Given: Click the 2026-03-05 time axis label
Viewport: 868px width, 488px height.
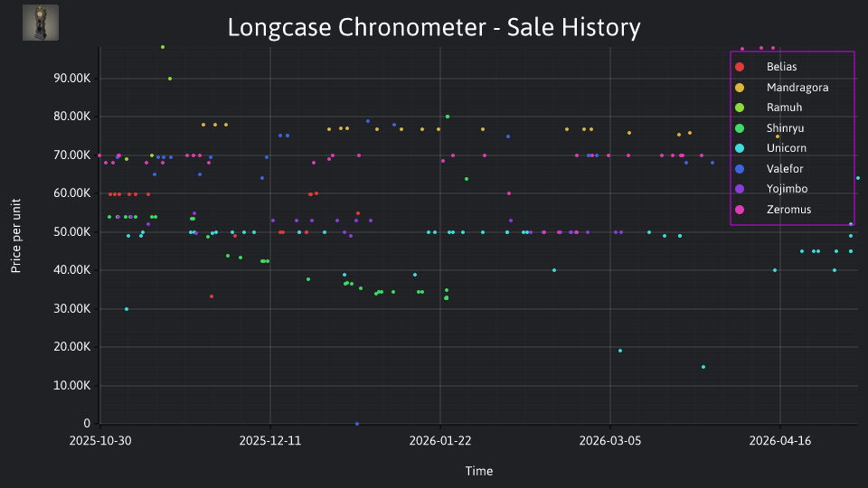Looking at the screenshot, I should (x=610, y=441).
